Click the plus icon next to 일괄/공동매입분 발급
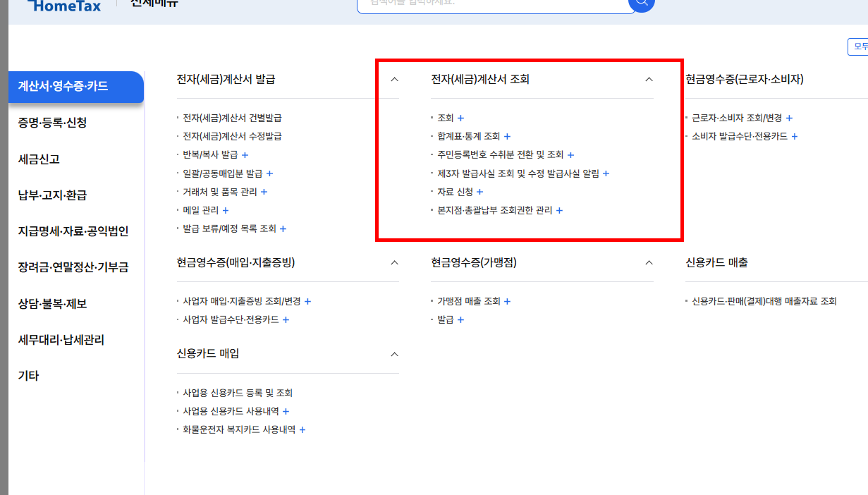 pos(269,173)
